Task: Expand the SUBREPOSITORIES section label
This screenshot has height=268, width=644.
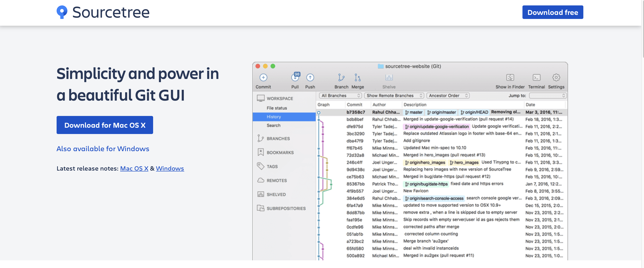Action: tap(286, 208)
